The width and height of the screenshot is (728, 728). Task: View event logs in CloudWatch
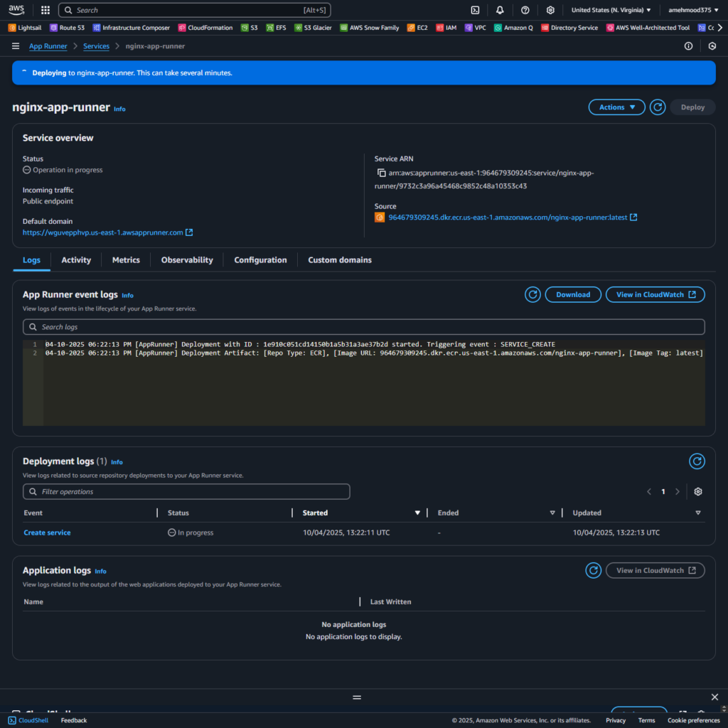[655, 295]
